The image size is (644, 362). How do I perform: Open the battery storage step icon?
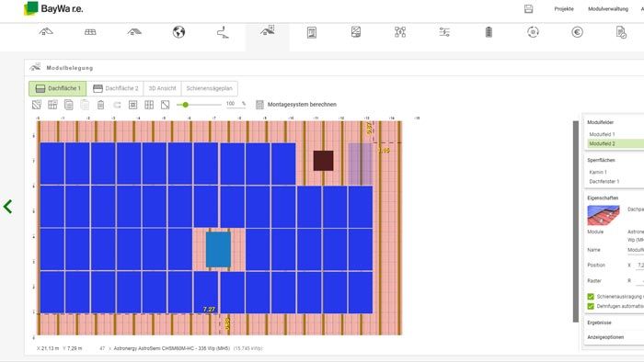(489, 32)
